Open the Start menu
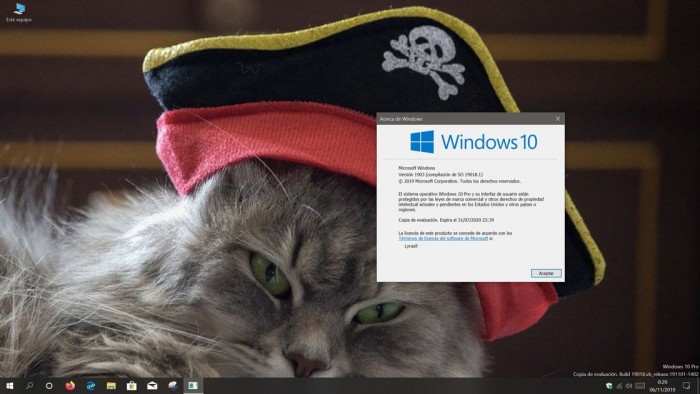 click(x=9, y=386)
